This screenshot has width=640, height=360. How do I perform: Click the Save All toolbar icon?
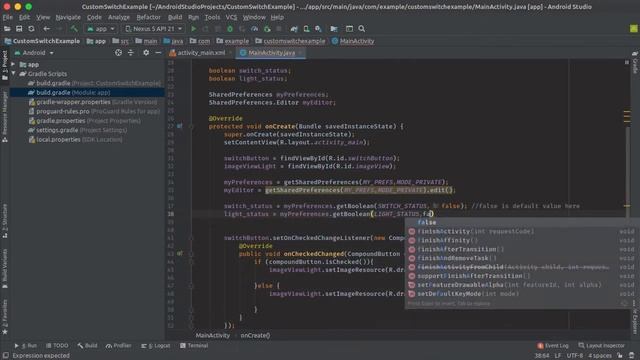tap(19, 29)
